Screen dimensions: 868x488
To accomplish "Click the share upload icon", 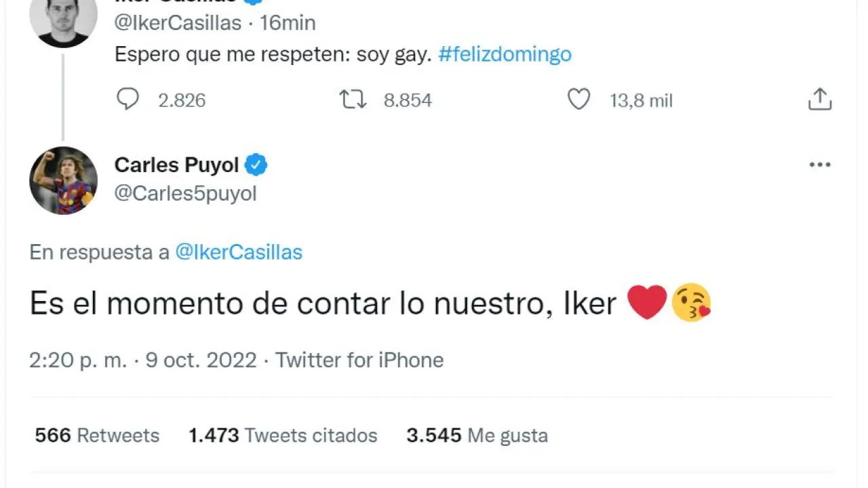I will [820, 100].
